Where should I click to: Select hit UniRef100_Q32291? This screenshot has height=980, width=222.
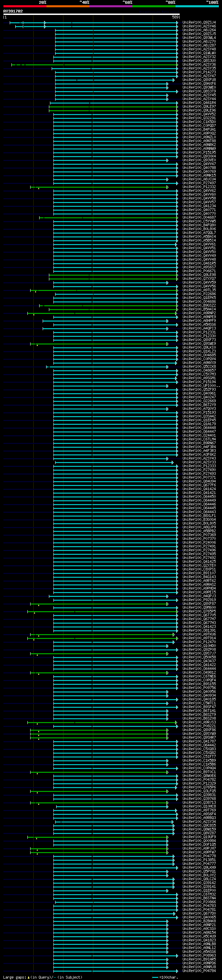click(x=199, y=118)
